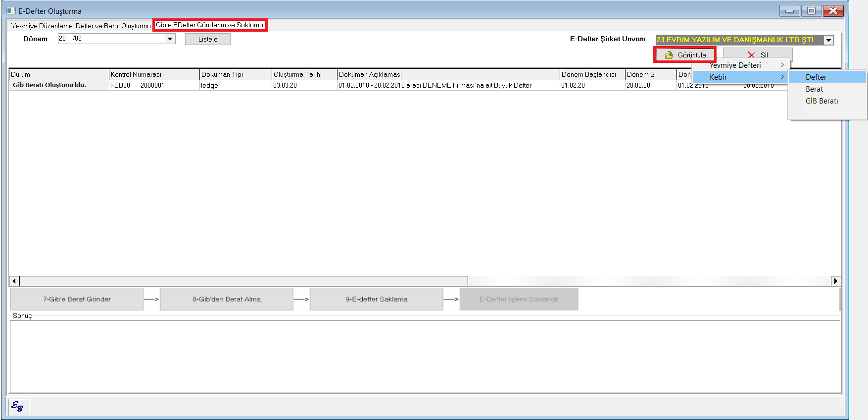Click the Görüntüle folder icon
Viewport: 868px width, 420px height.
669,55
